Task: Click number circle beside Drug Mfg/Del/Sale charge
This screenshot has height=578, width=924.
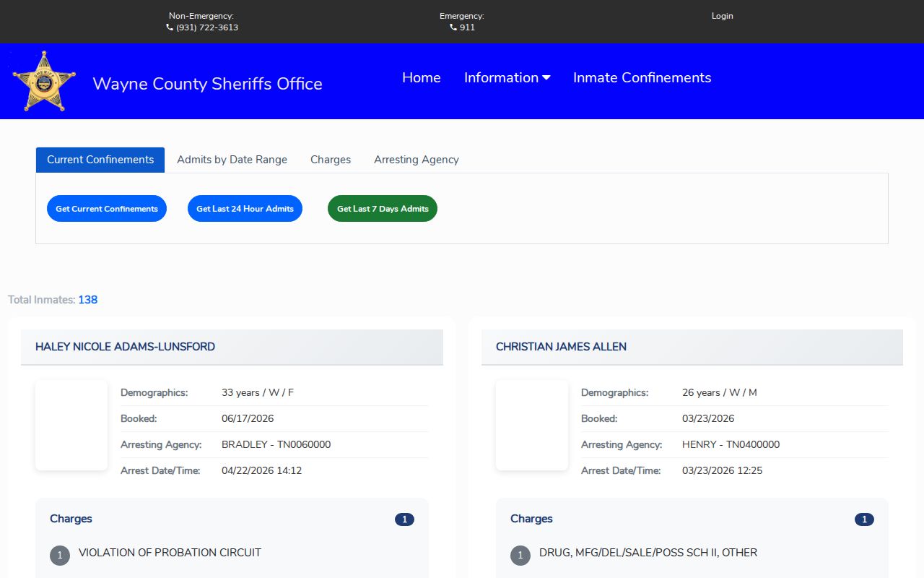Action: (520, 556)
